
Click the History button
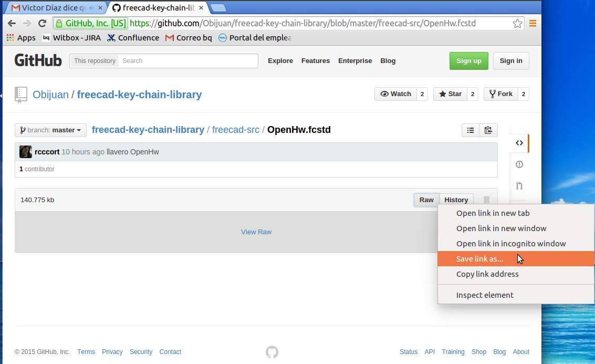[x=456, y=200]
